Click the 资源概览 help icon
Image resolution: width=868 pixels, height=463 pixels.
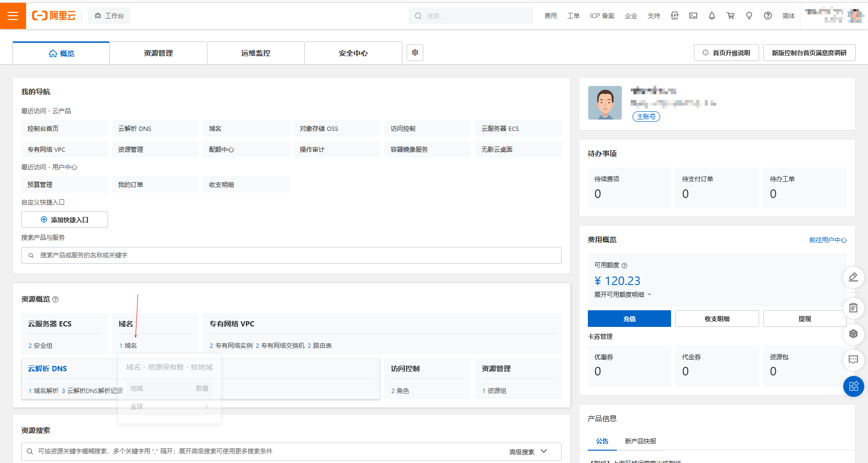click(55, 299)
